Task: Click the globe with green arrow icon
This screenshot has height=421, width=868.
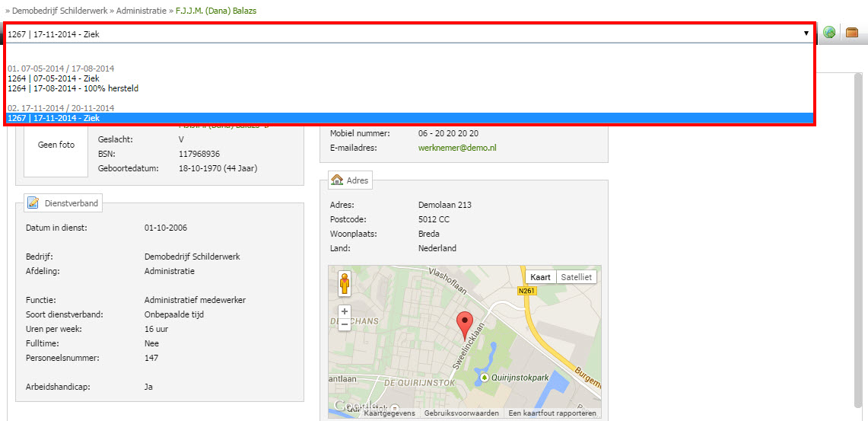Action: point(828,33)
